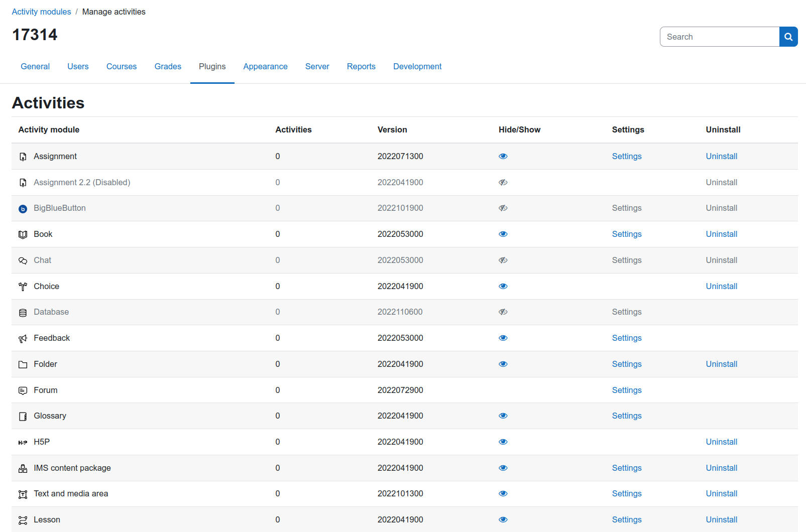This screenshot has width=806, height=532.
Task: Open Settings for BigBlueButton
Action: [x=627, y=208]
